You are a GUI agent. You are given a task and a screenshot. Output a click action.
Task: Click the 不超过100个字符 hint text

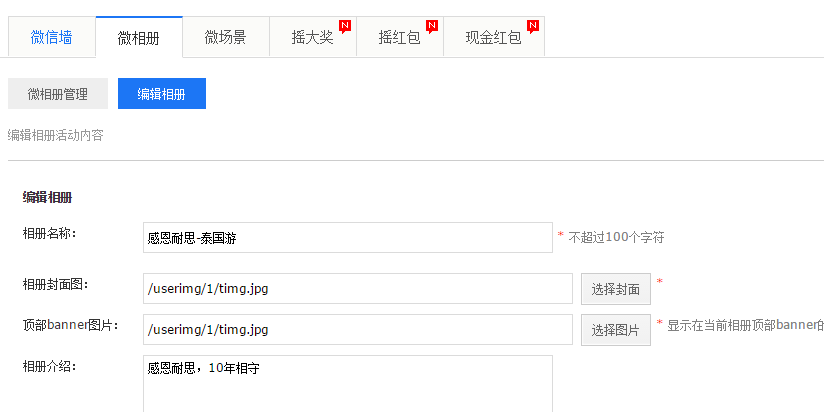pyautogui.click(x=616, y=238)
